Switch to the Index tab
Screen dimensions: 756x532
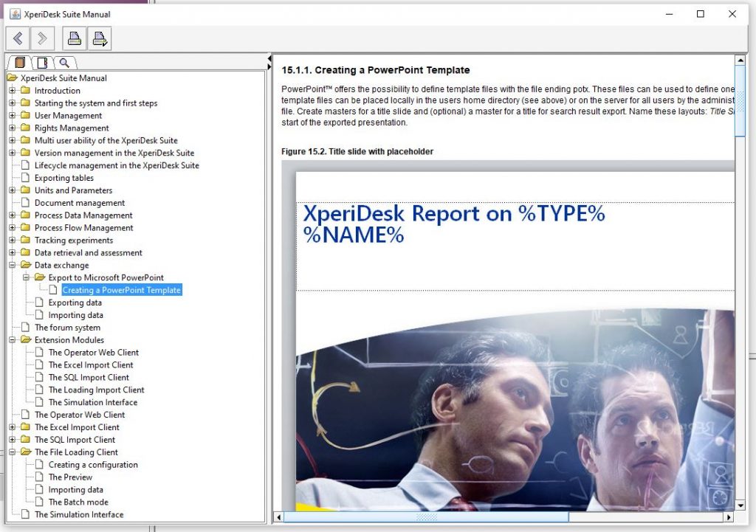42,63
